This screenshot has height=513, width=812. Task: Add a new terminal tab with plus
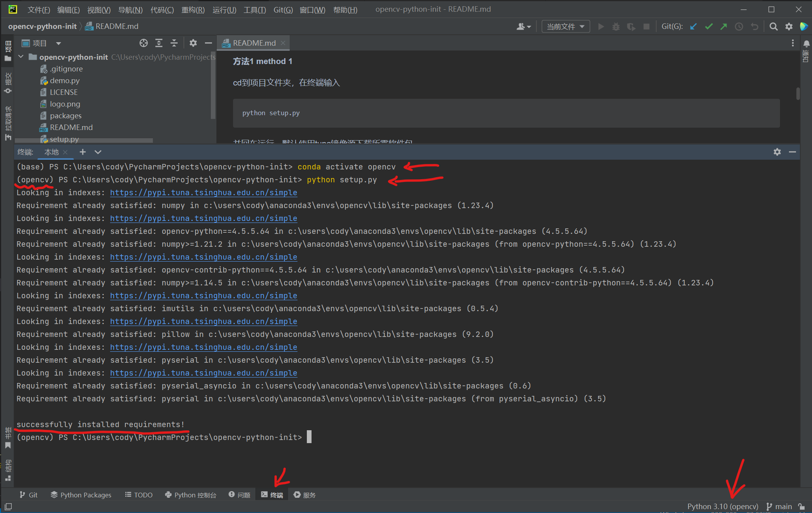pyautogui.click(x=82, y=152)
